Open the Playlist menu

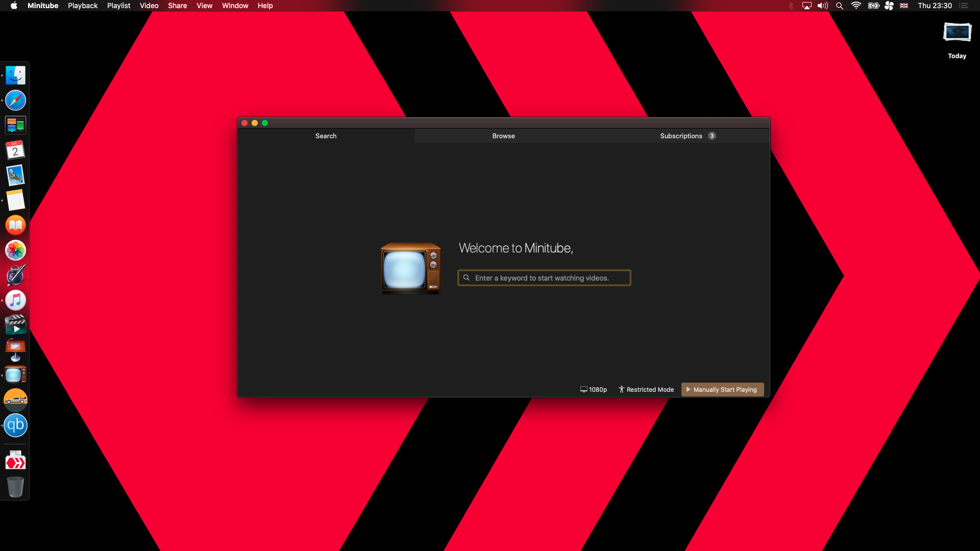point(119,6)
